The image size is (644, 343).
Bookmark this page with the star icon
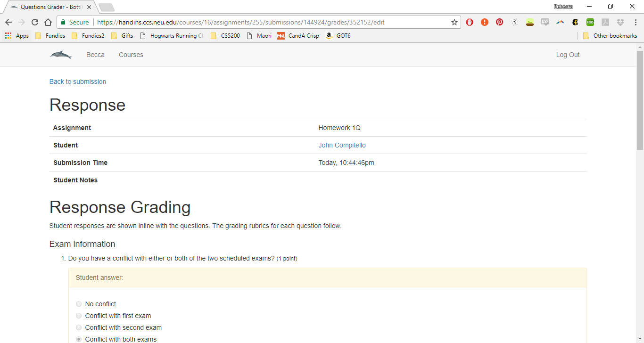pos(454,22)
